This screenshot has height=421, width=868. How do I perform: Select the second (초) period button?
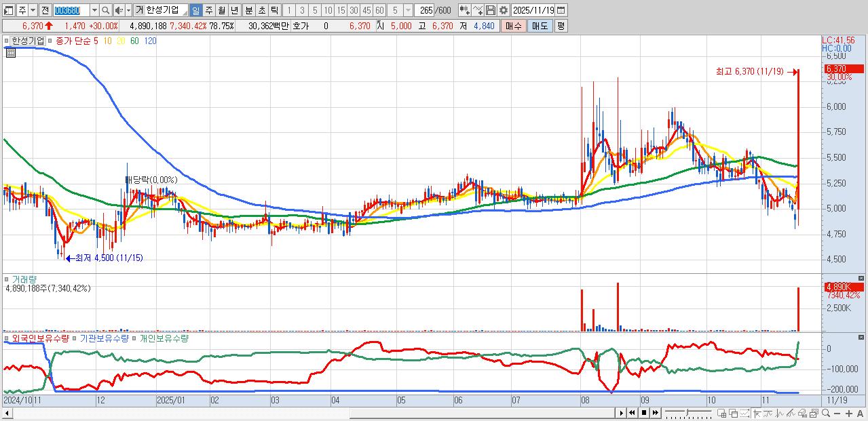(261, 10)
